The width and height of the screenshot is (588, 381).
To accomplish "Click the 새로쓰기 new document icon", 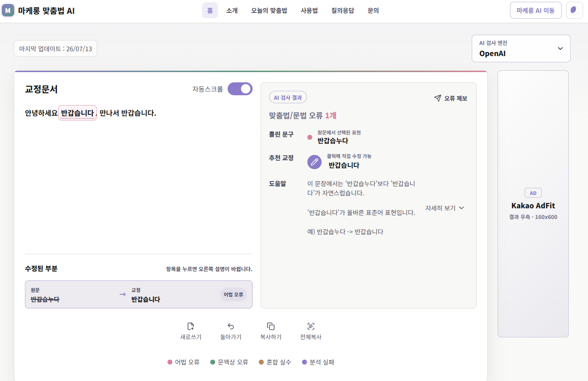I will tap(191, 326).
